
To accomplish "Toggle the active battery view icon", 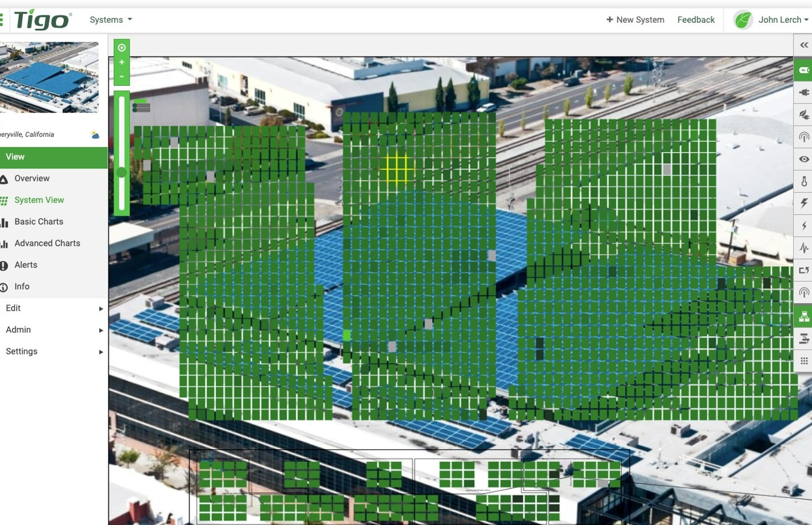I will pyautogui.click(x=804, y=70).
